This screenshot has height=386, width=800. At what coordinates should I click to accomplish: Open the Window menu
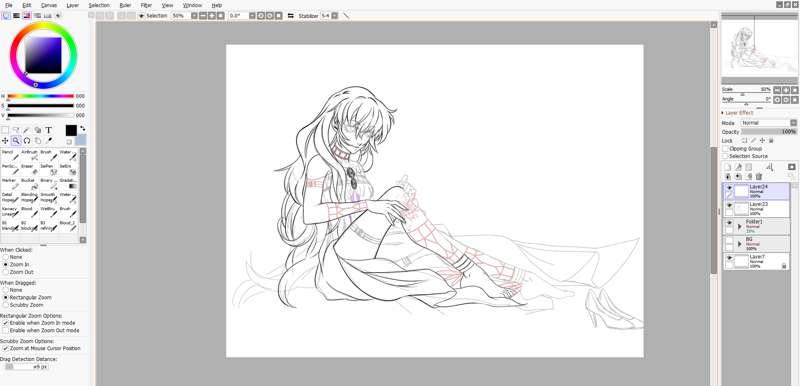[x=192, y=5]
